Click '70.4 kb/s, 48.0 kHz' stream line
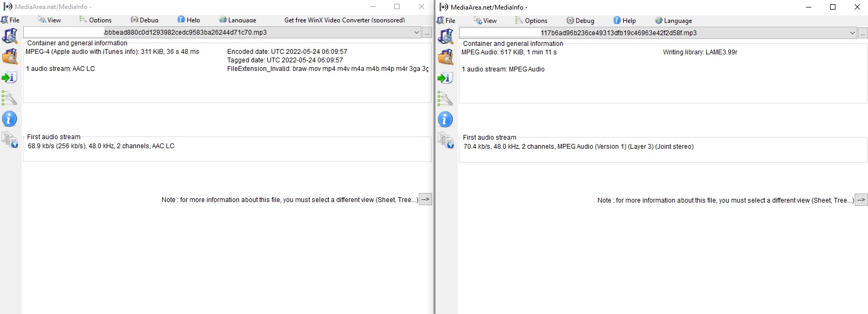Screen dimensions: 868x314 point(578,147)
